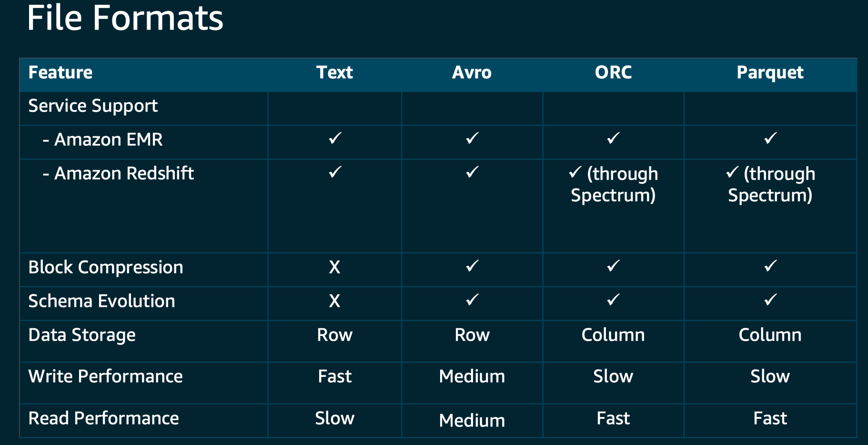Click the X for Text Schema Evolution
Viewport: 868px width, 445px height.
point(334,301)
